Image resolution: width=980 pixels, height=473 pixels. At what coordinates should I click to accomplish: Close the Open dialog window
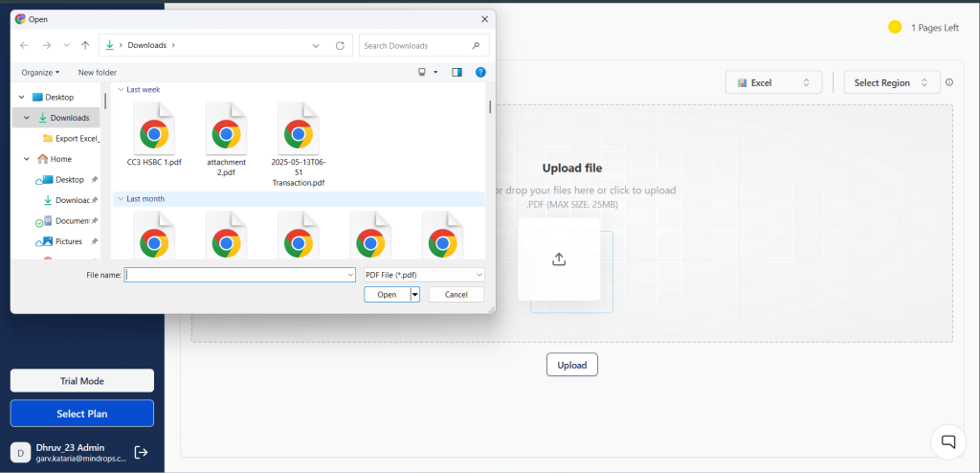click(484, 19)
